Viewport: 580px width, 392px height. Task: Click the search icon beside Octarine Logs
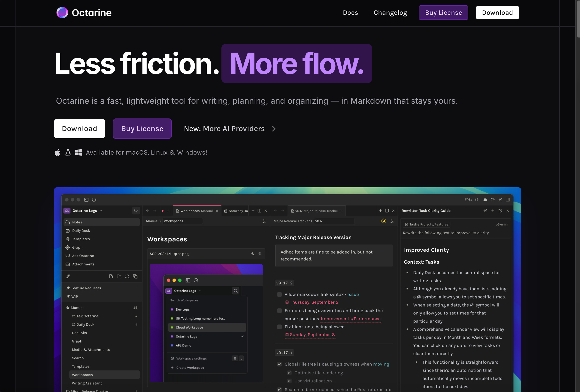136,211
